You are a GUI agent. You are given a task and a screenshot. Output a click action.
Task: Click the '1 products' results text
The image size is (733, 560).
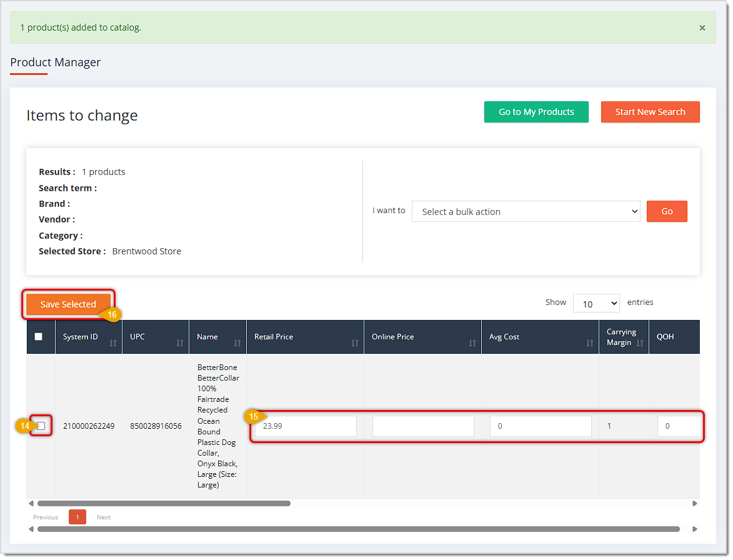click(x=103, y=172)
